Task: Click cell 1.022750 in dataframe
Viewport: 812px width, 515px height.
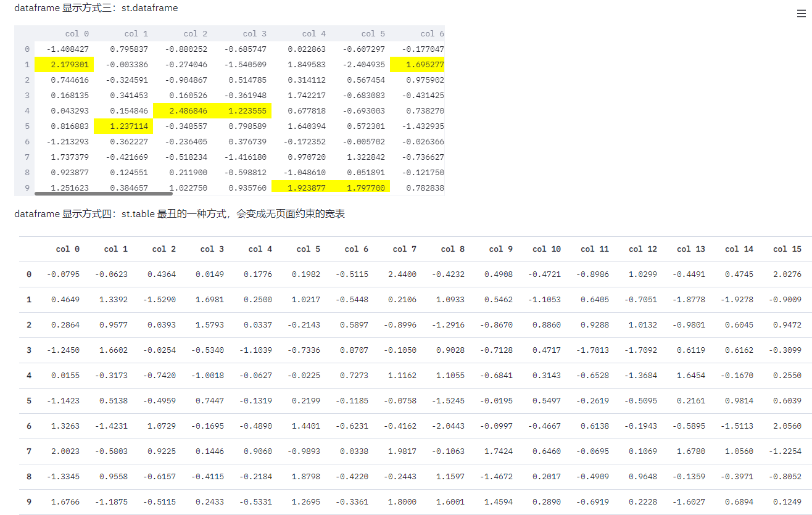Action: pos(183,187)
